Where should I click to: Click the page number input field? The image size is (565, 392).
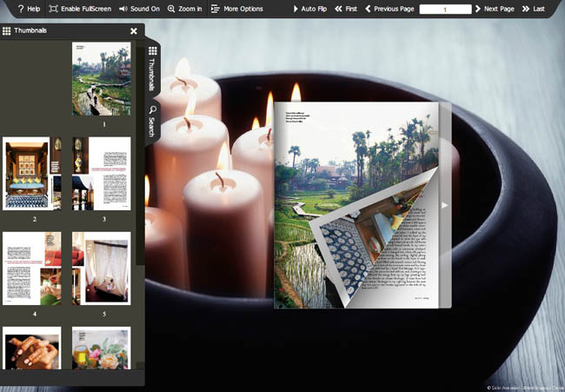tap(445, 10)
